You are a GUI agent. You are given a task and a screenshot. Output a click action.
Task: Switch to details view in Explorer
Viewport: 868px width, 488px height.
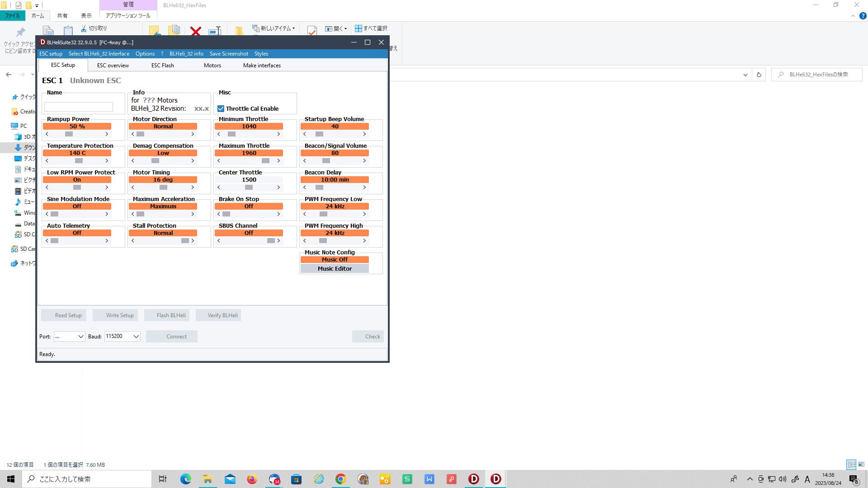tap(851, 465)
